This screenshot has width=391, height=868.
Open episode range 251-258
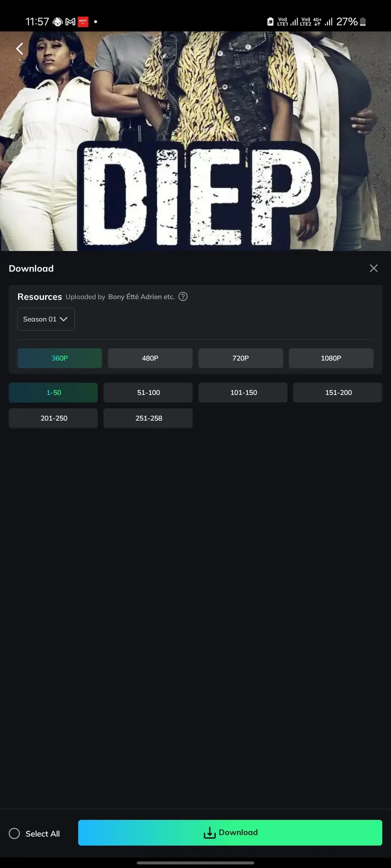pyautogui.click(x=148, y=418)
